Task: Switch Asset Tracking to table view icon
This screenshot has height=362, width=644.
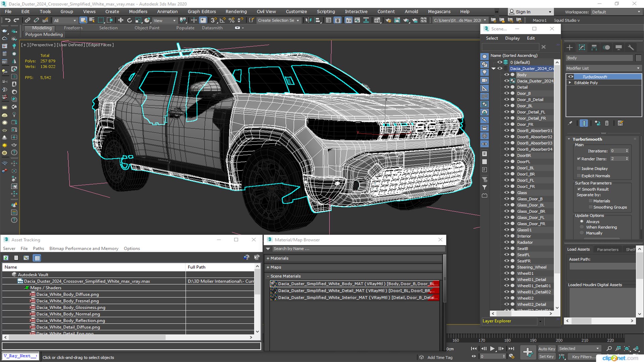Action: 37,258
